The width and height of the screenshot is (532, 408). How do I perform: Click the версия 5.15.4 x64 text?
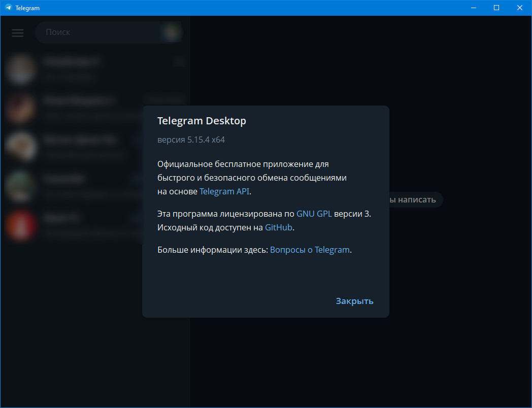[x=191, y=140]
